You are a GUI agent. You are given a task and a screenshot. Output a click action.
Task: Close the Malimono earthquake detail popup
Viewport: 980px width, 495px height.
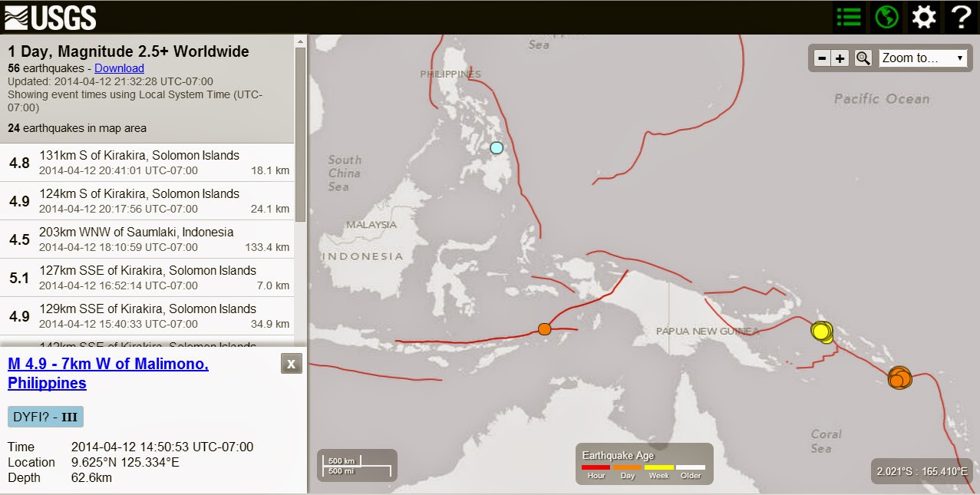tap(290, 364)
